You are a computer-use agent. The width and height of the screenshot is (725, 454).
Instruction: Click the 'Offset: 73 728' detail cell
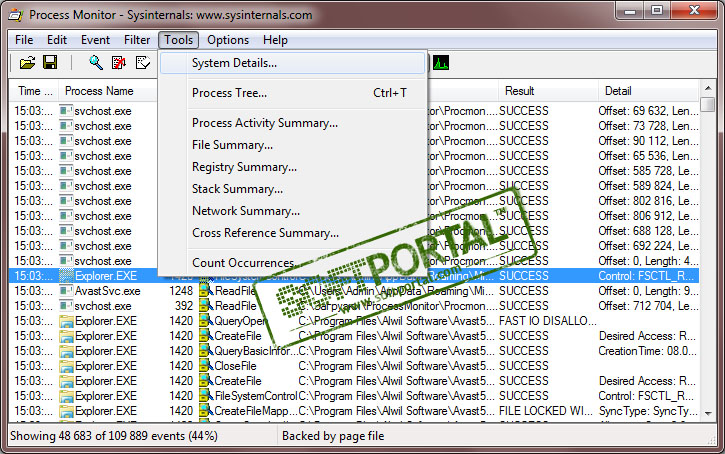(x=648, y=126)
